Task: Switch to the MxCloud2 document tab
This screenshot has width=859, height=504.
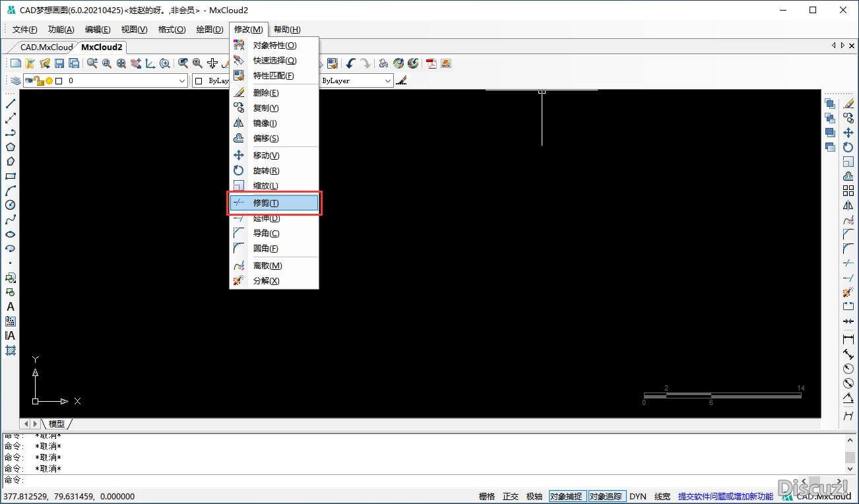Action: [102, 47]
